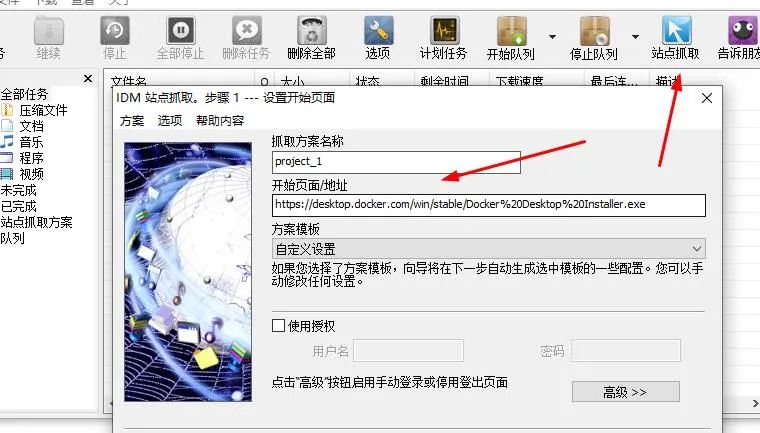
Task: Click the 音乐 note icon
Action: (x=7, y=142)
